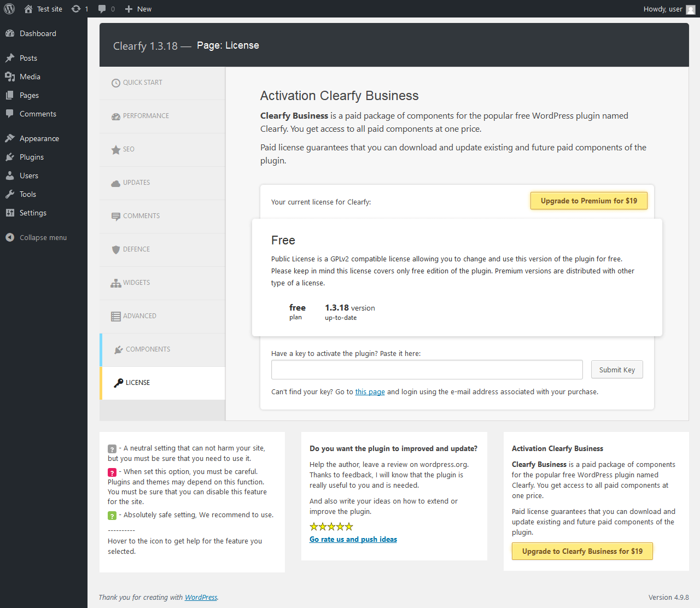The height and width of the screenshot is (608, 700).
Task: Focus the license key input field
Action: (x=427, y=370)
